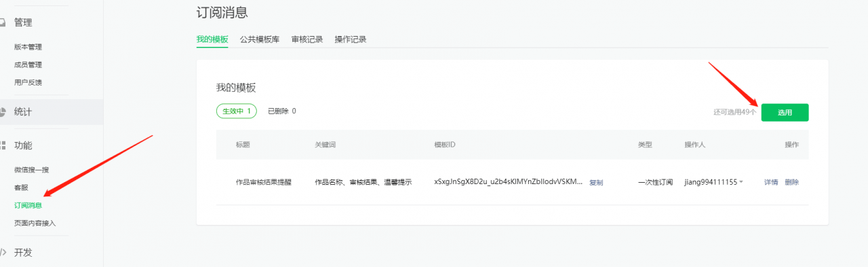Expand the jiang994111155 operator dropdown arrow

coord(741,182)
